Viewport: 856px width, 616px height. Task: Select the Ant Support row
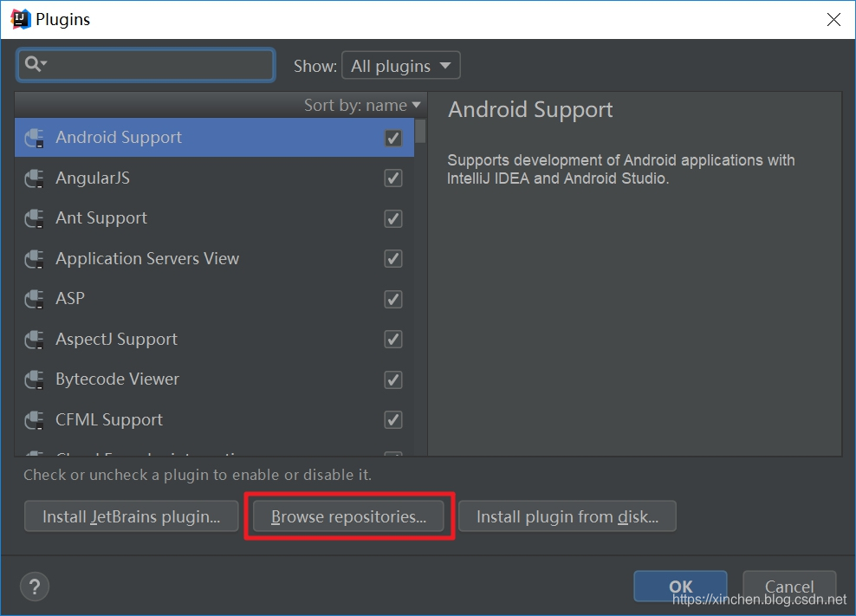click(x=214, y=218)
